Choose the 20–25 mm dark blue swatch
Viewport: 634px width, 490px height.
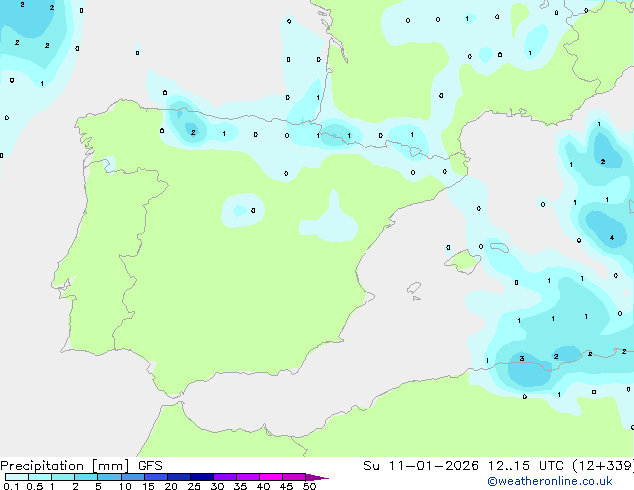click(179, 477)
